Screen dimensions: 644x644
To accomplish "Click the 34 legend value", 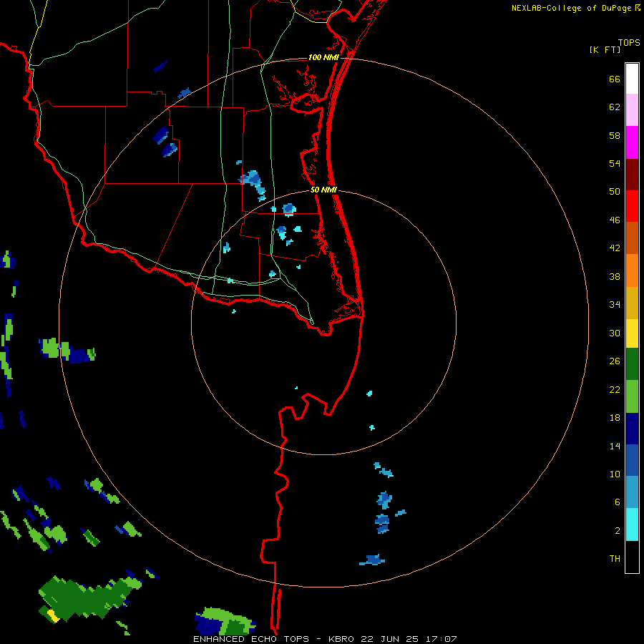I will tap(615, 305).
